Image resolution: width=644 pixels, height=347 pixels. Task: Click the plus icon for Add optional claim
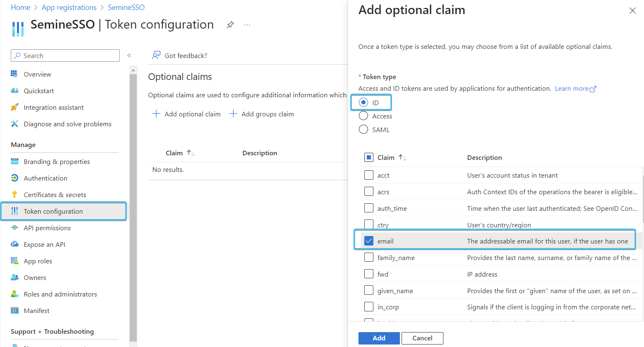(x=156, y=114)
